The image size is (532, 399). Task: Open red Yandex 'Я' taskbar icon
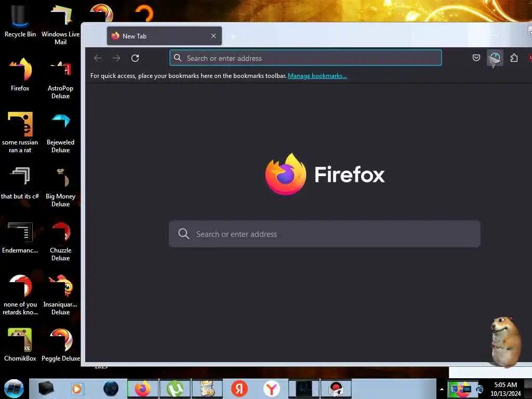tap(239, 389)
